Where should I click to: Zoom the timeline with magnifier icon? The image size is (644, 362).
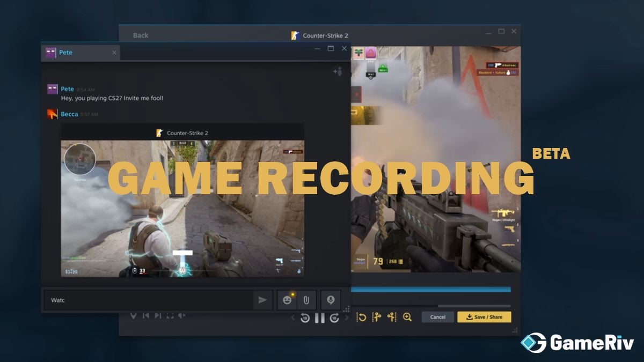(x=407, y=317)
